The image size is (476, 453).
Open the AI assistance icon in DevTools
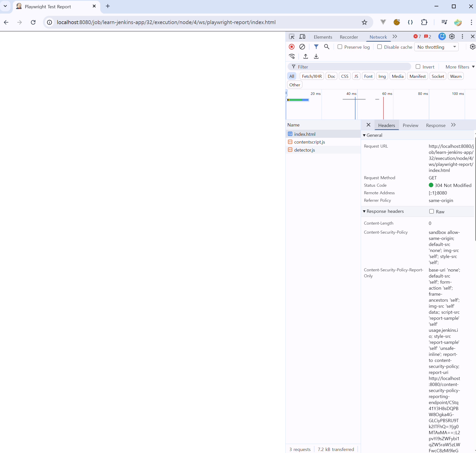coord(442,37)
